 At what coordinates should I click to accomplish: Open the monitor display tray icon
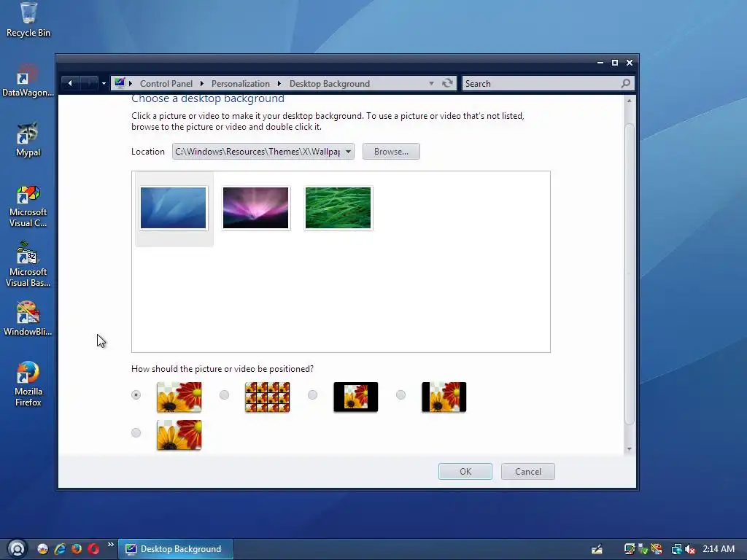(630, 549)
